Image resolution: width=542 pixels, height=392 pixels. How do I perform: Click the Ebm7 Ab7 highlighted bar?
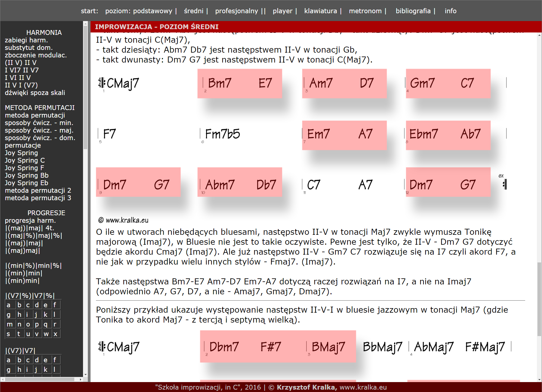click(x=448, y=135)
